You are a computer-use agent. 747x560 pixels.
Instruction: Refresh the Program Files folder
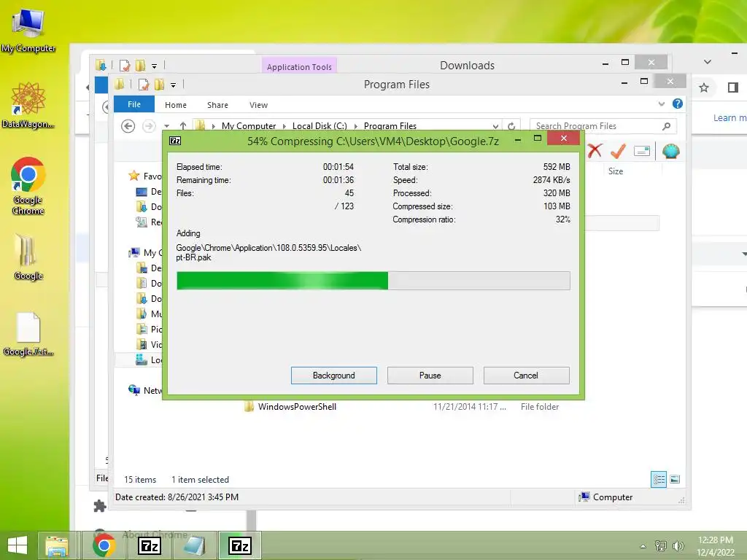[x=511, y=126]
